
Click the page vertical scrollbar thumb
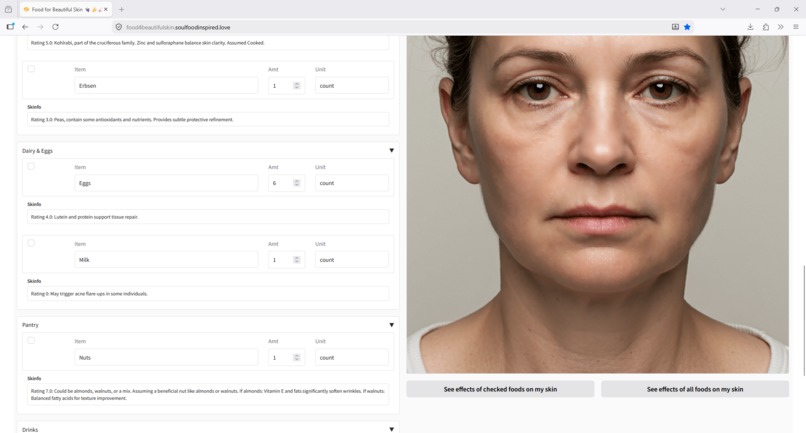point(804,320)
